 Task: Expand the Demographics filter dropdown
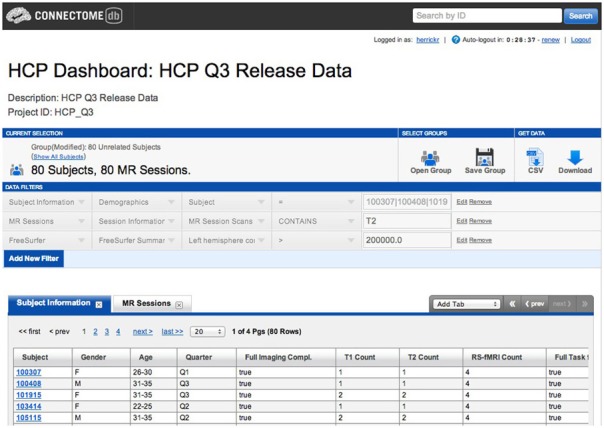(x=138, y=201)
